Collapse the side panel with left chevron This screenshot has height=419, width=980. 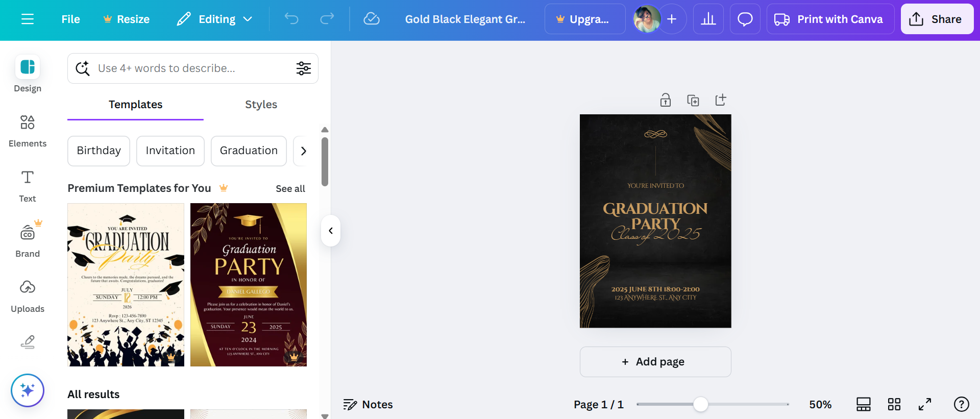pos(331,231)
